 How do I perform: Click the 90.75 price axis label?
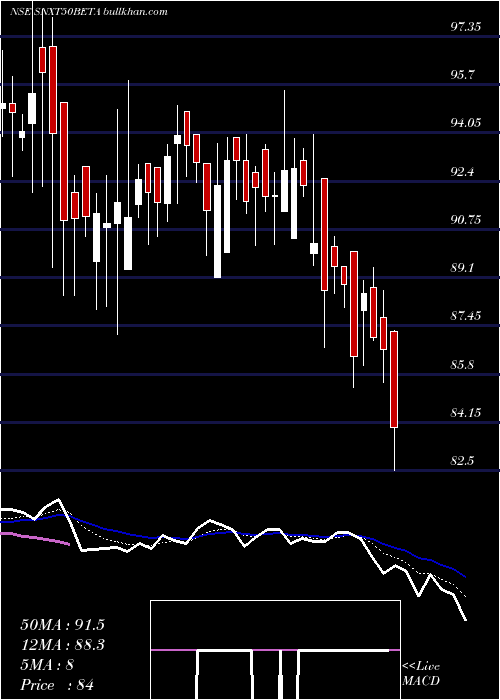click(466, 220)
